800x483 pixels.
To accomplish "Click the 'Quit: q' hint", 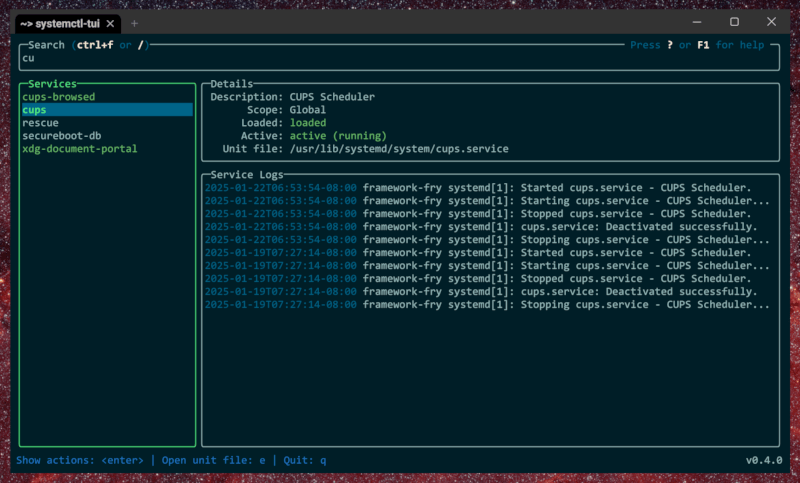I will (x=305, y=460).
